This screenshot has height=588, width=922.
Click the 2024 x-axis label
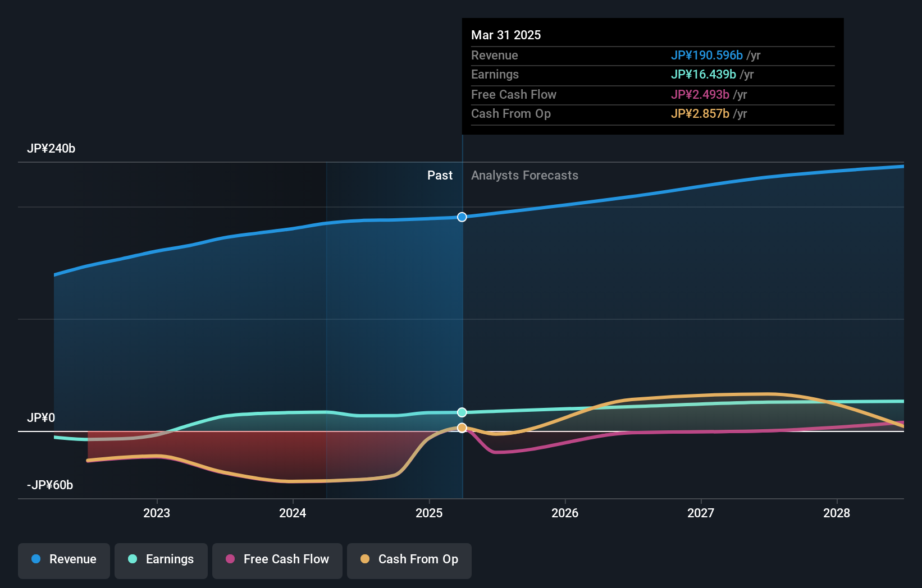point(293,513)
